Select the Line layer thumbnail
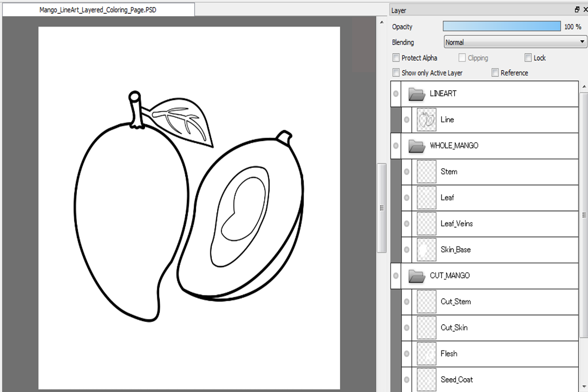588x392 pixels. tap(426, 120)
